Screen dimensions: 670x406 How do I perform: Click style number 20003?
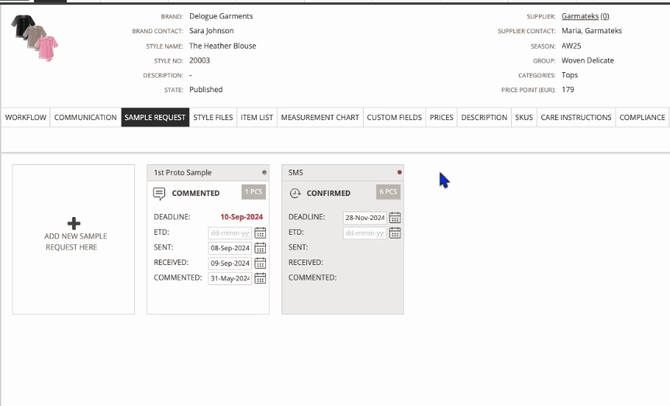(200, 60)
